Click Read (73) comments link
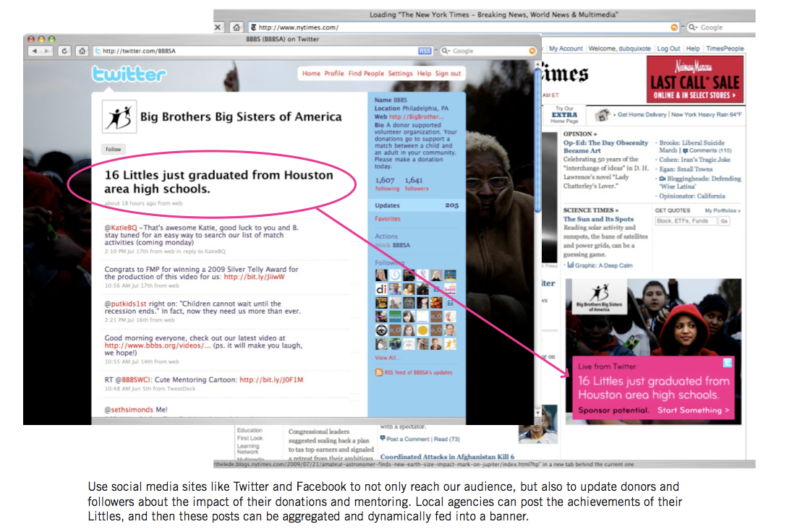The image size is (800, 532). [x=447, y=439]
